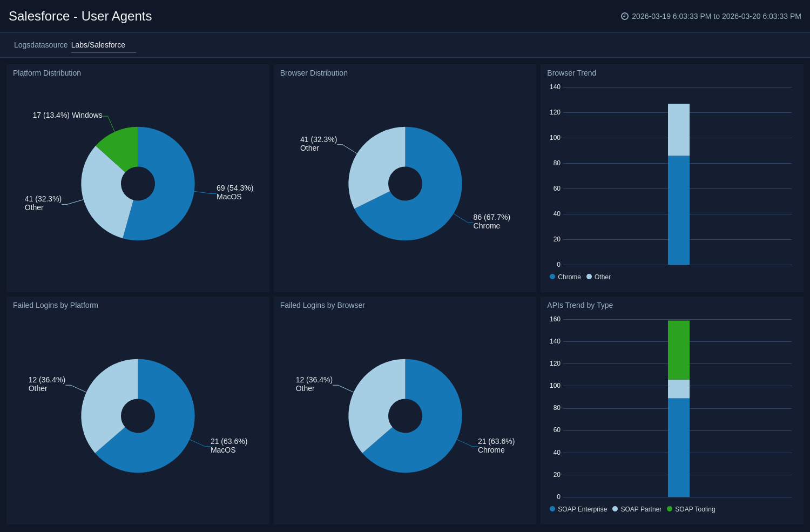This screenshot has width=810, height=532.
Task: Open the APIs Trend by Type panel title
Action: point(580,305)
